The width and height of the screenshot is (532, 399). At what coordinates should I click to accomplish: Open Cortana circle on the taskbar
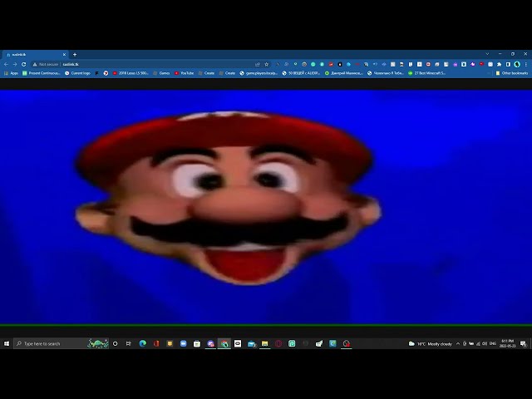(116, 343)
